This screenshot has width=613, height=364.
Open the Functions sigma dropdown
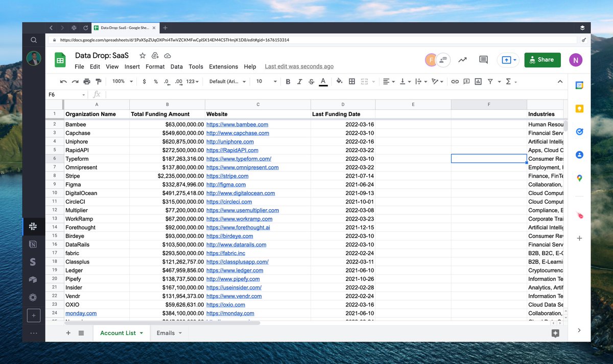(510, 82)
